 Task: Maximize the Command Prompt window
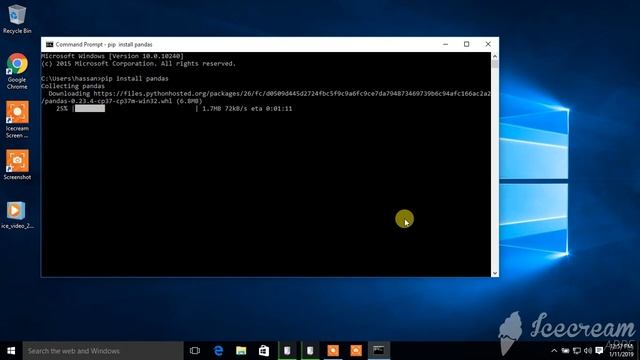467,44
